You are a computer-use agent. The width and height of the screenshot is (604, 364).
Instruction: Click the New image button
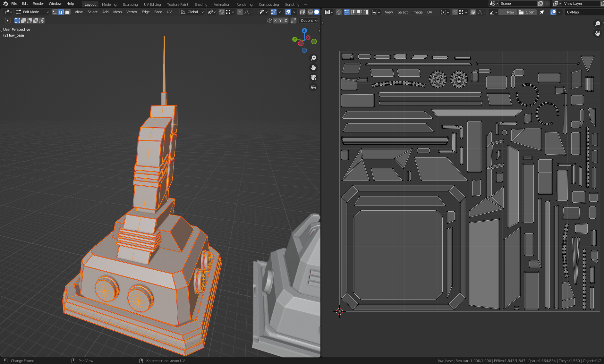pyautogui.click(x=507, y=12)
